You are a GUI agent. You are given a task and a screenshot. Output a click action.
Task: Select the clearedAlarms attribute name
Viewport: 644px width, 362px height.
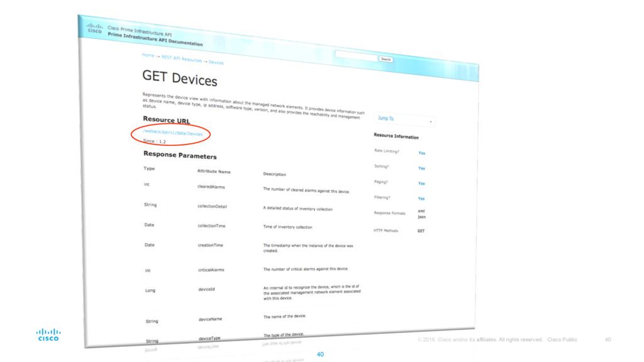(211, 187)
